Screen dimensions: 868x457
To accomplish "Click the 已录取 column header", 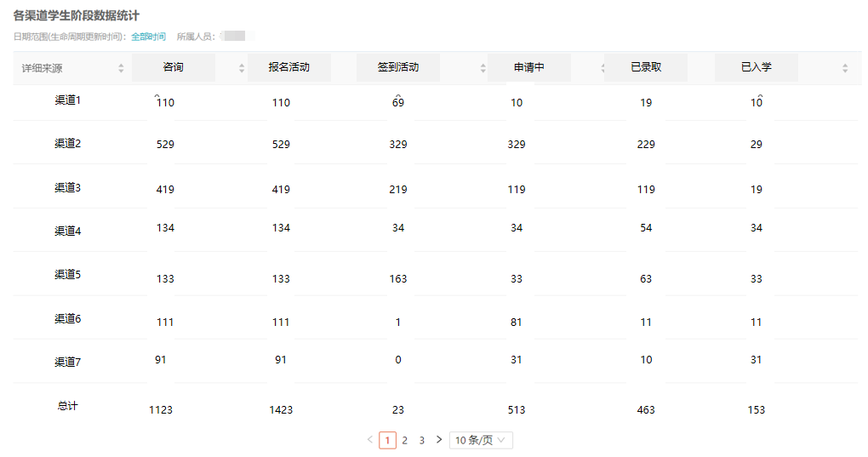I will [646, 67].
